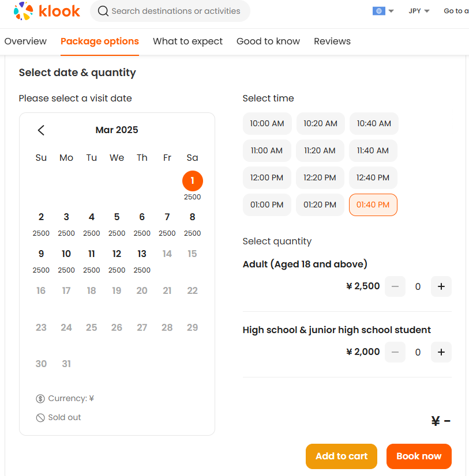
Task: Increase Adult ticket quantity
Action: 441,286
